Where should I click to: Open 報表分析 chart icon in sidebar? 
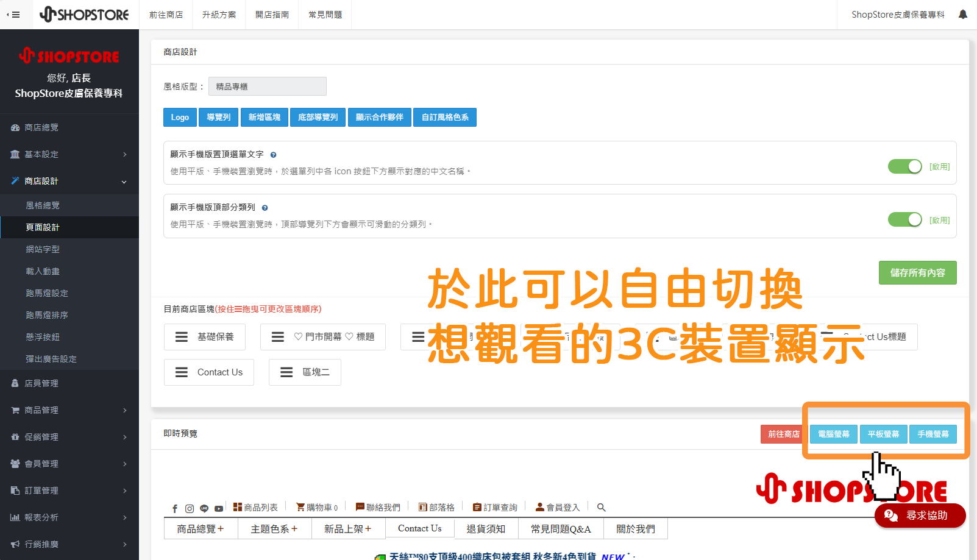pyautogui.click(x=15, y=517)
